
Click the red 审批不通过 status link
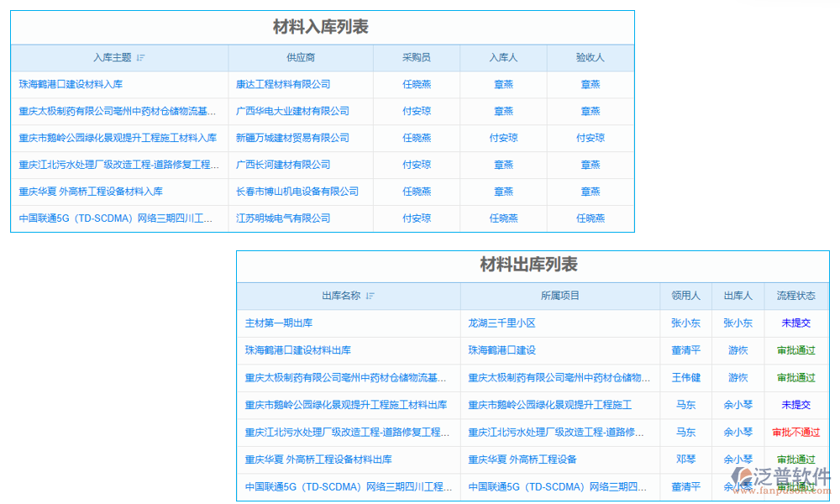[795, 432]
